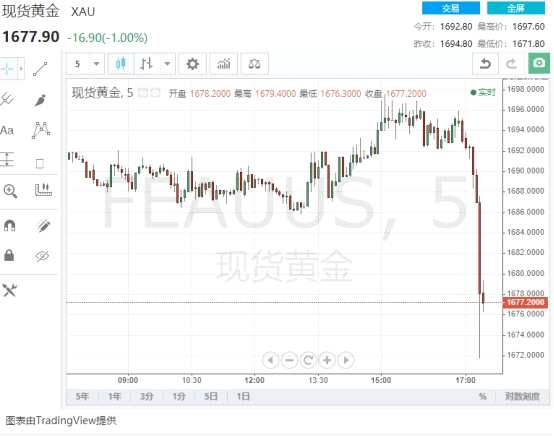Screen dimensions: 554x436
Task: Click the reset chart view button
Action: point(308,360)
